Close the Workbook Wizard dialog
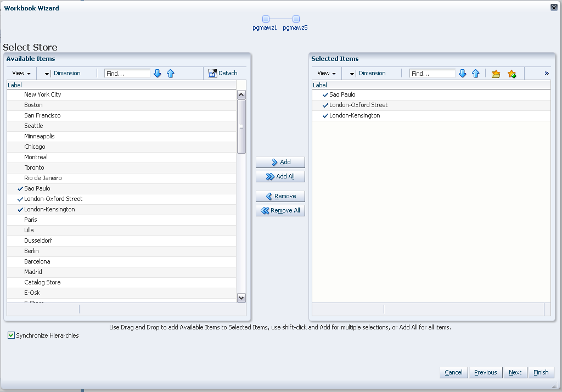 tap(554, 8)
